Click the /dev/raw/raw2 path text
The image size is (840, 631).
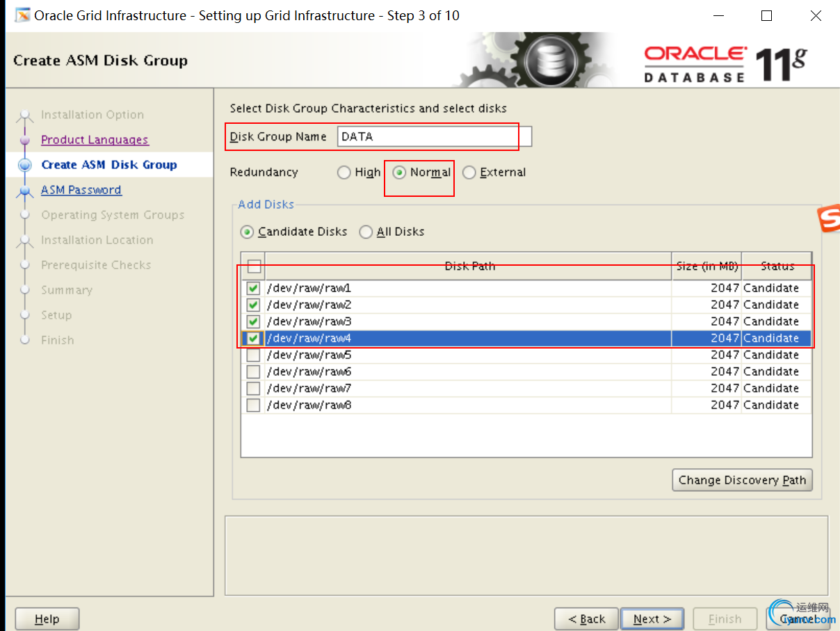click(x=309, y=305)
